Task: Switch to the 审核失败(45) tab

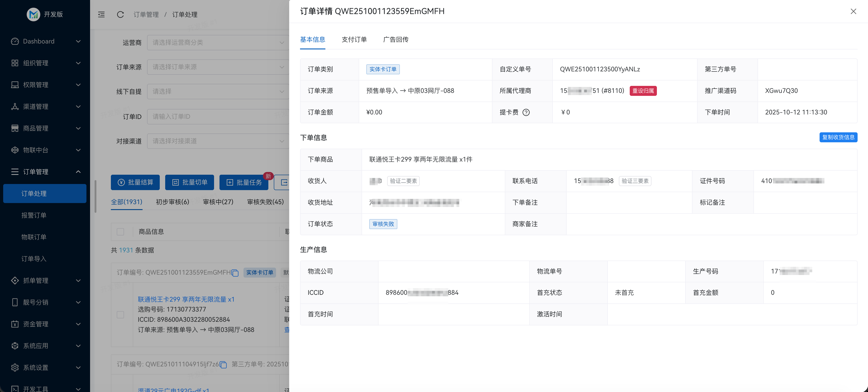Action: (265, 202)
